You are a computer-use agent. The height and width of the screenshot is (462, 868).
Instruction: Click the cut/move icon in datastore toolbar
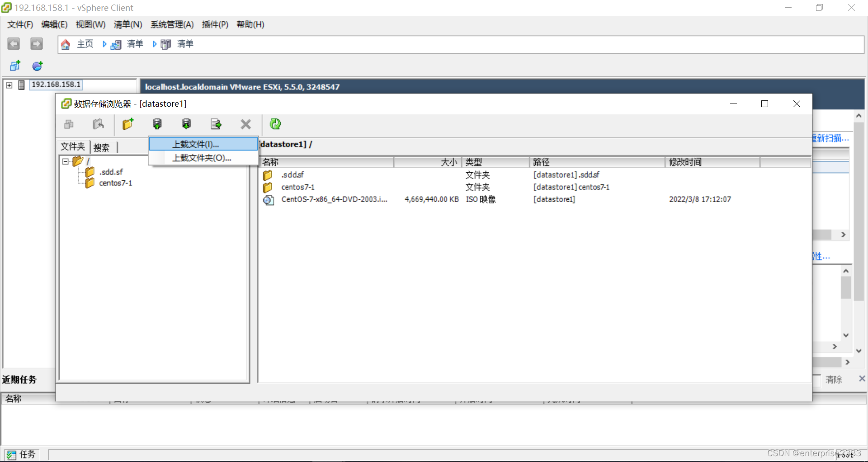click(x=98, y=124)
